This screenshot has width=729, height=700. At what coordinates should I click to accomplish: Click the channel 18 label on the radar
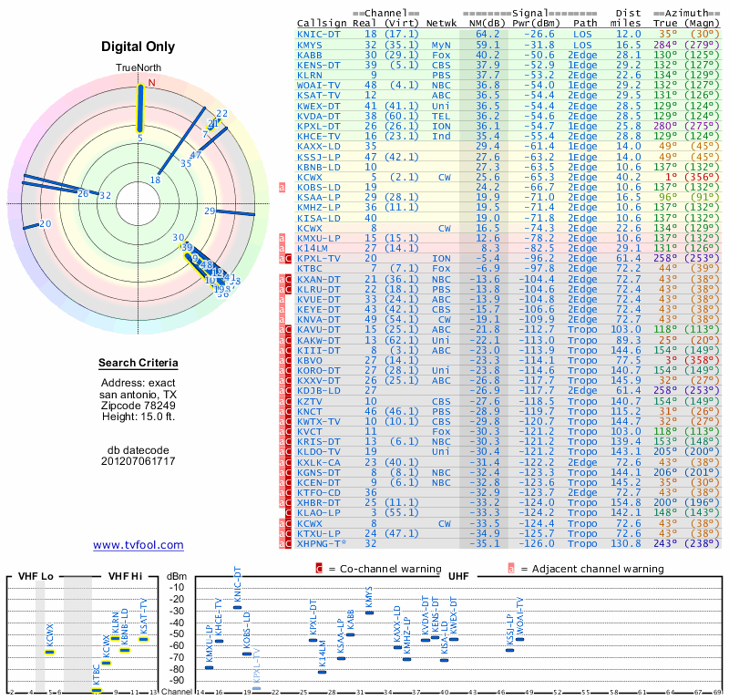155,180
